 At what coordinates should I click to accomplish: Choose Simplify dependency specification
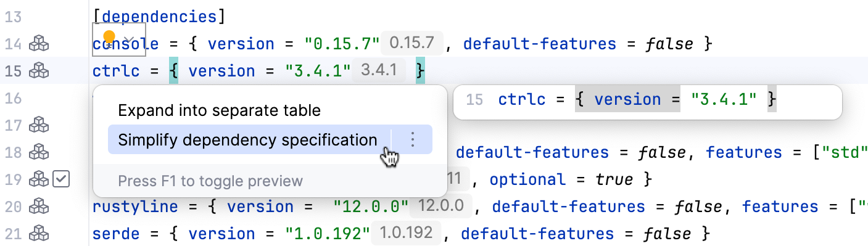248,140
